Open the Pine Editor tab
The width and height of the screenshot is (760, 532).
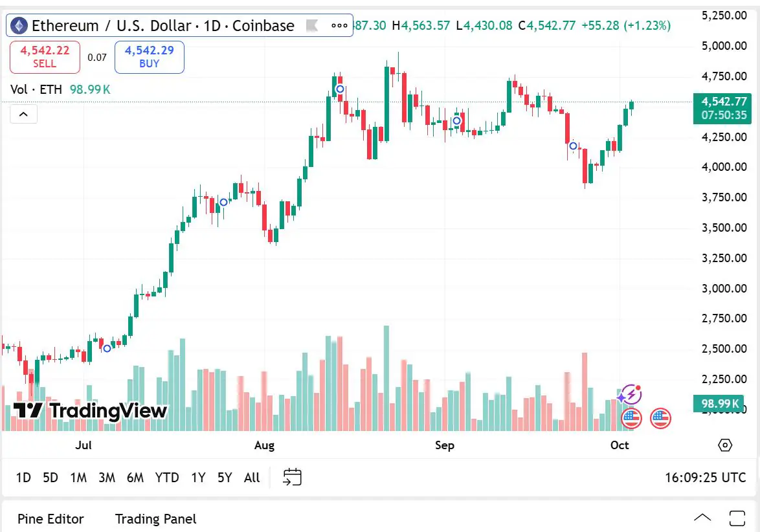(x=50, y=519)
